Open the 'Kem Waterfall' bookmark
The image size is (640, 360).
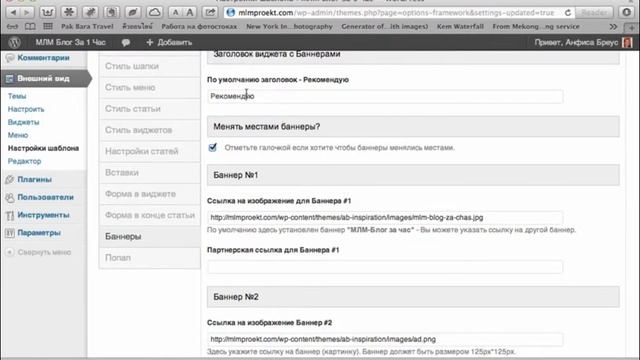coord(460,27)
